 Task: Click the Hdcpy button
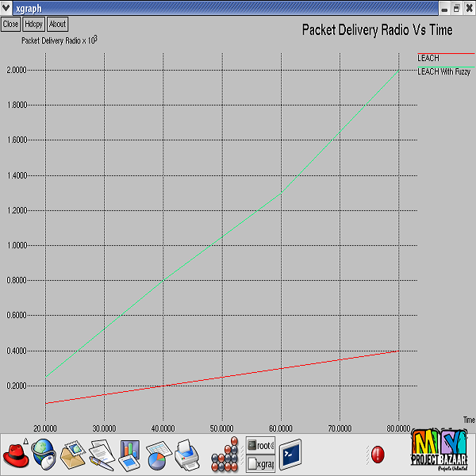(33, 24)
